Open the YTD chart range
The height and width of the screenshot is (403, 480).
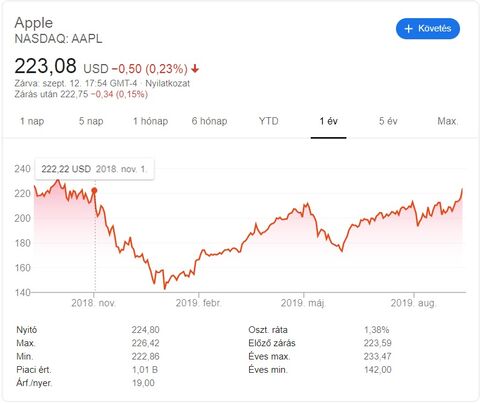pos(269,121)
